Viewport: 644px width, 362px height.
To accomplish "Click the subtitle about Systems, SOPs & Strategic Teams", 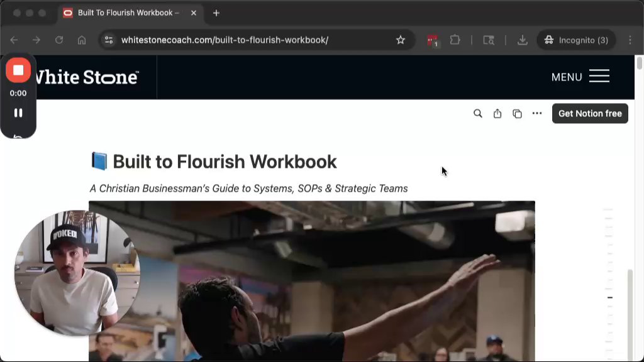I will pyautogui.click(x=249, y=189).
